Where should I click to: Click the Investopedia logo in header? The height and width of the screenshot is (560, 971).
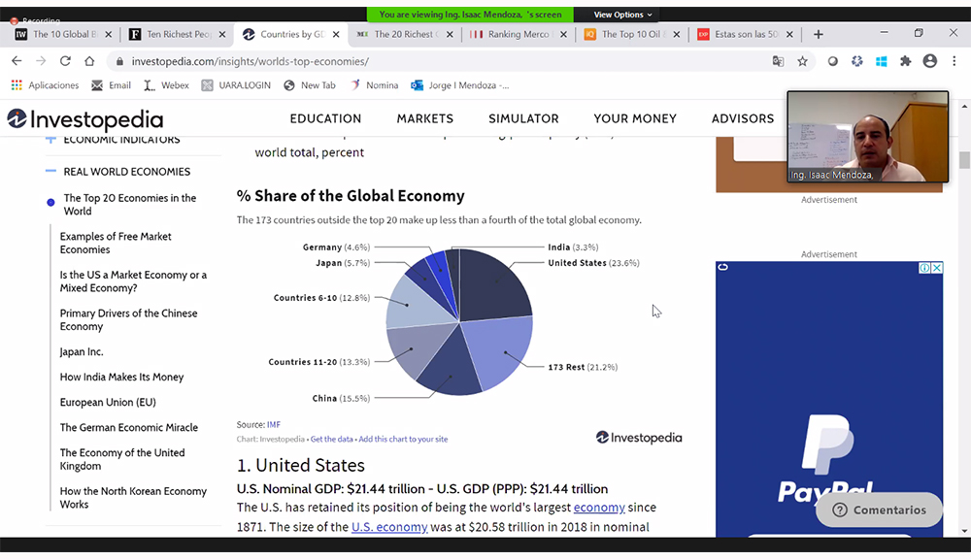85,119
